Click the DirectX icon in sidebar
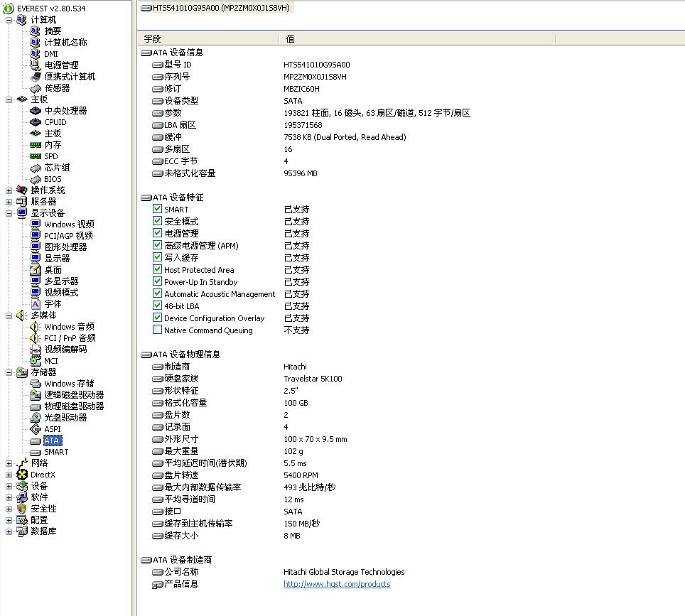 coord(22,475)
